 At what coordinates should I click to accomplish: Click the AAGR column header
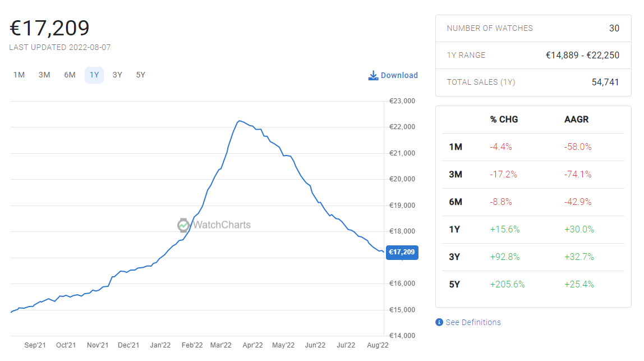[576, 120]
